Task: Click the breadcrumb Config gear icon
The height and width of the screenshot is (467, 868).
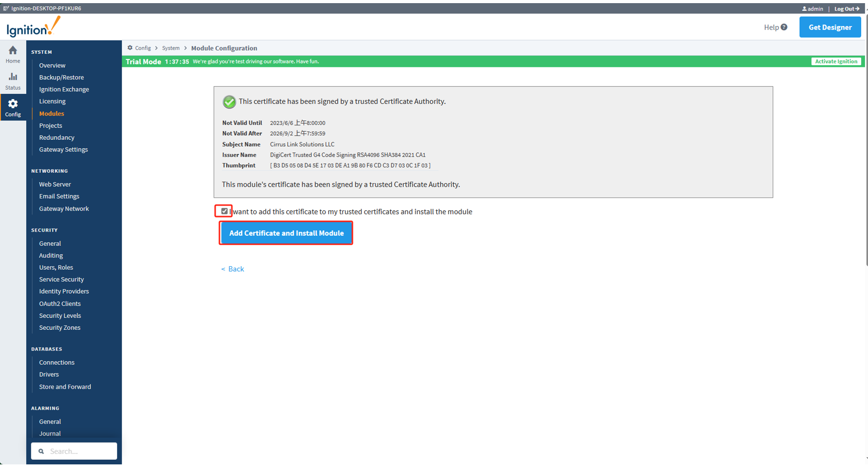Action: (x=130, y=47)
